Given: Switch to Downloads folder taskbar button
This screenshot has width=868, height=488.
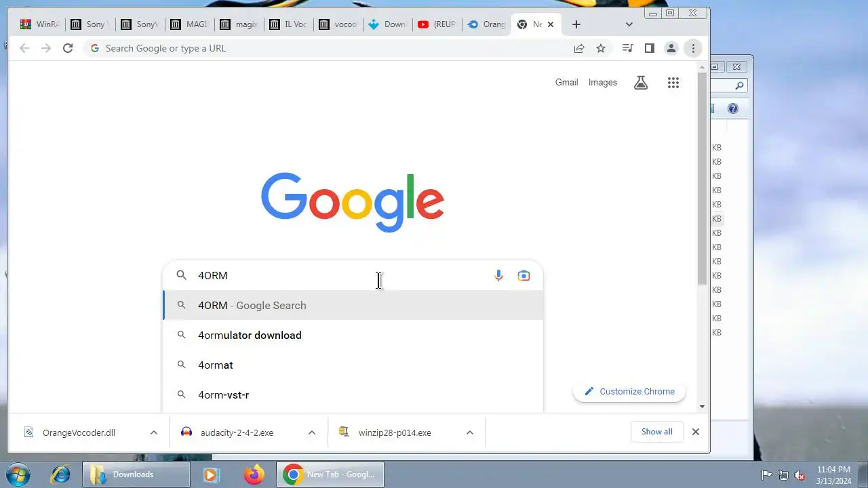Looking at the screenshot, I should pyautogui.click(x=136, y=474).
